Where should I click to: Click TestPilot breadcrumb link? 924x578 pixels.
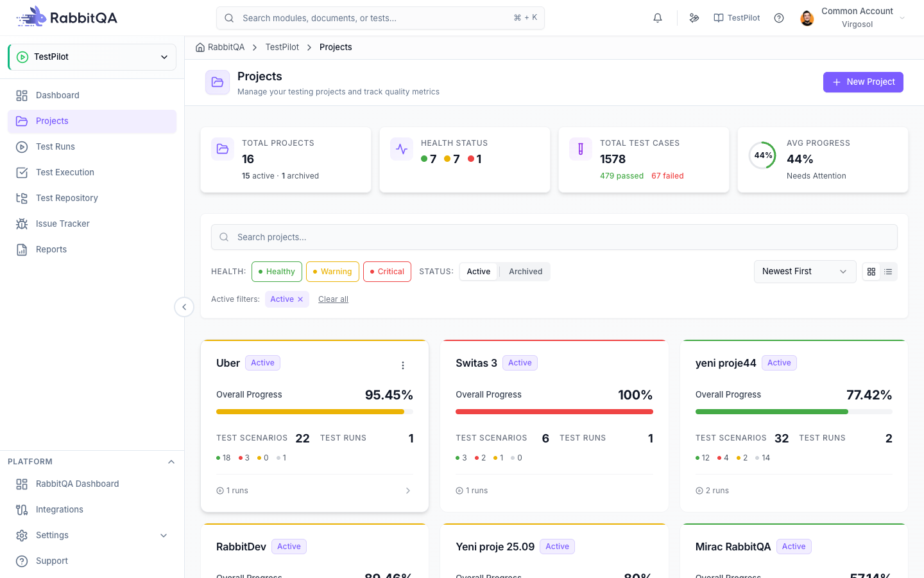(282, 48)
